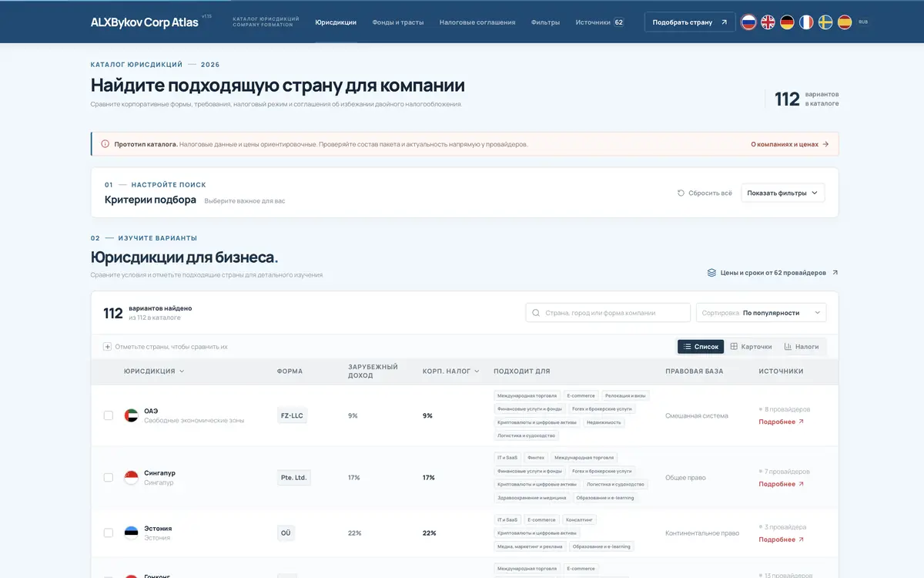Tick the checkbox for Эстония row
Screen dimensions: 924x578
tap(108, 533)
